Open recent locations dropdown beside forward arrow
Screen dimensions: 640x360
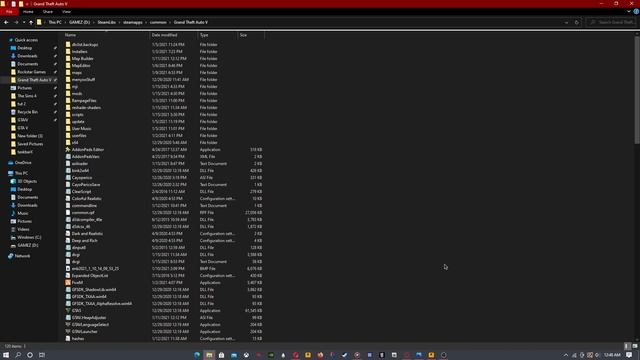click(x=24, y=22)
